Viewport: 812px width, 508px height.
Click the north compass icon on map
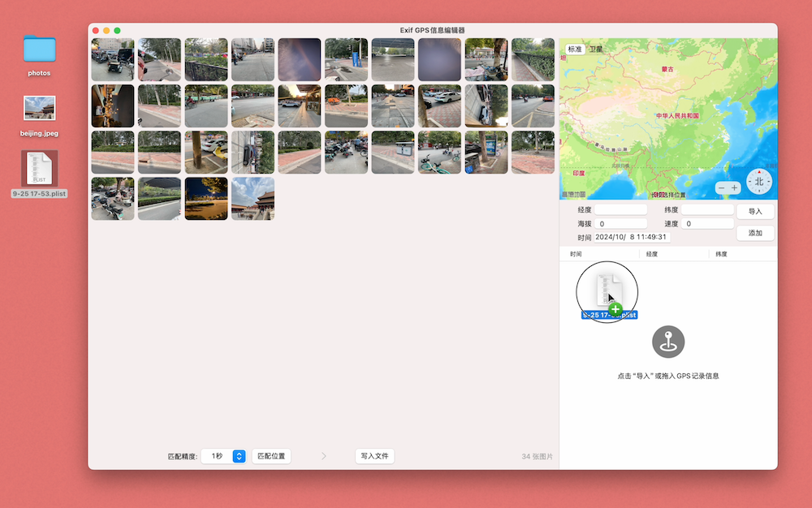758,182
